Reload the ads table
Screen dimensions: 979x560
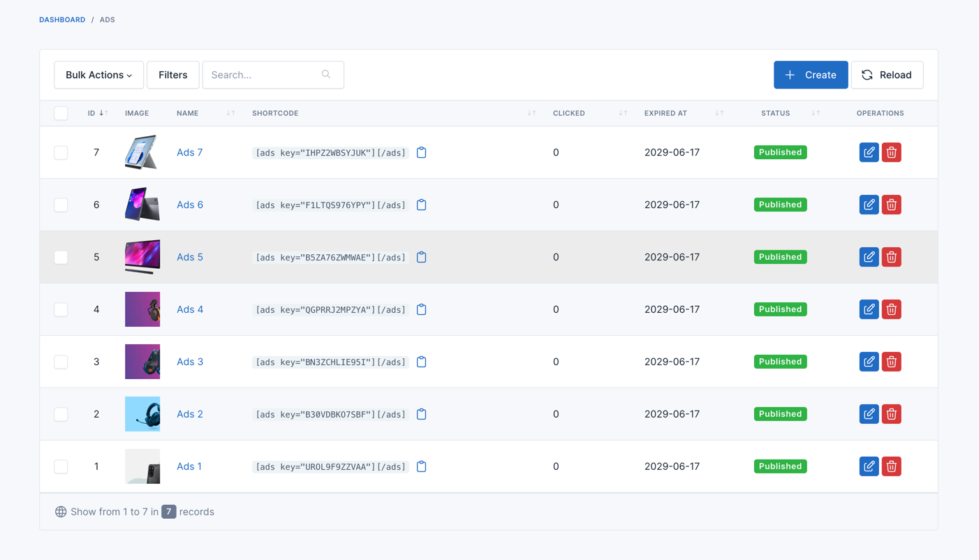click(887, 75)
